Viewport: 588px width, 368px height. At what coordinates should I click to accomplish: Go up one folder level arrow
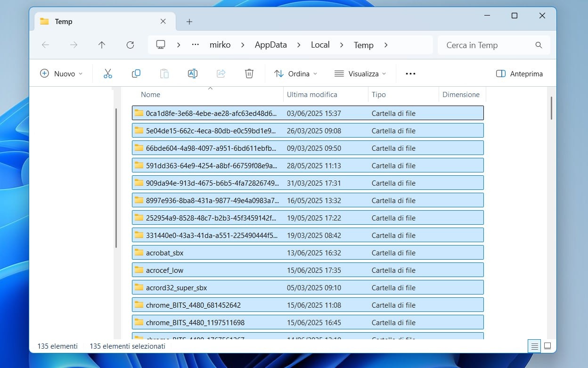tap(102, 45)
